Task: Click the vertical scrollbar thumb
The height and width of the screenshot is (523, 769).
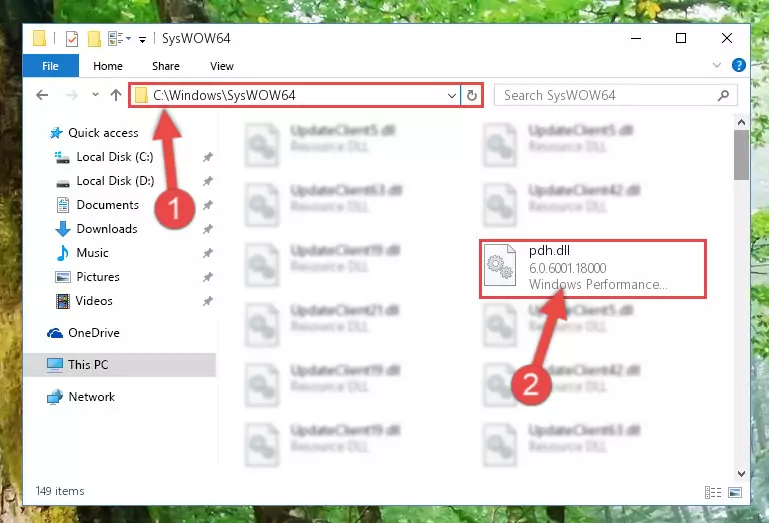Action: (741, 155)
